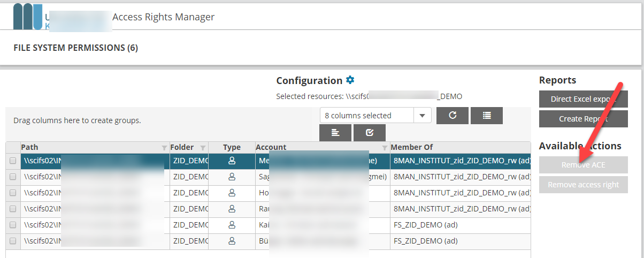Open the Configuration gear settings

(350, 80)
